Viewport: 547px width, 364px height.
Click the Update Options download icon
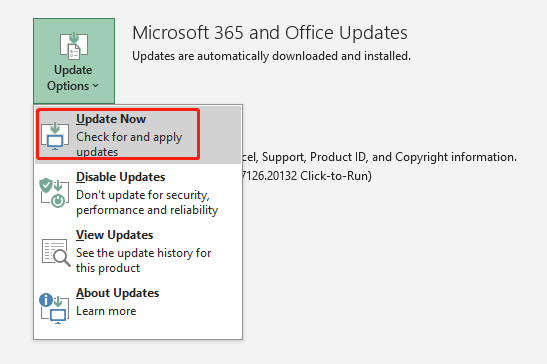[74, 46]
